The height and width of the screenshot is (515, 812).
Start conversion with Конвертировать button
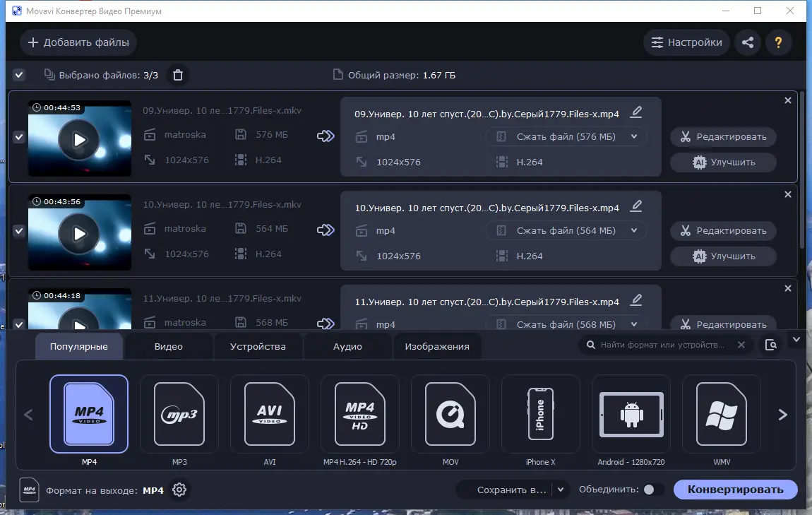tap(735, 490)
